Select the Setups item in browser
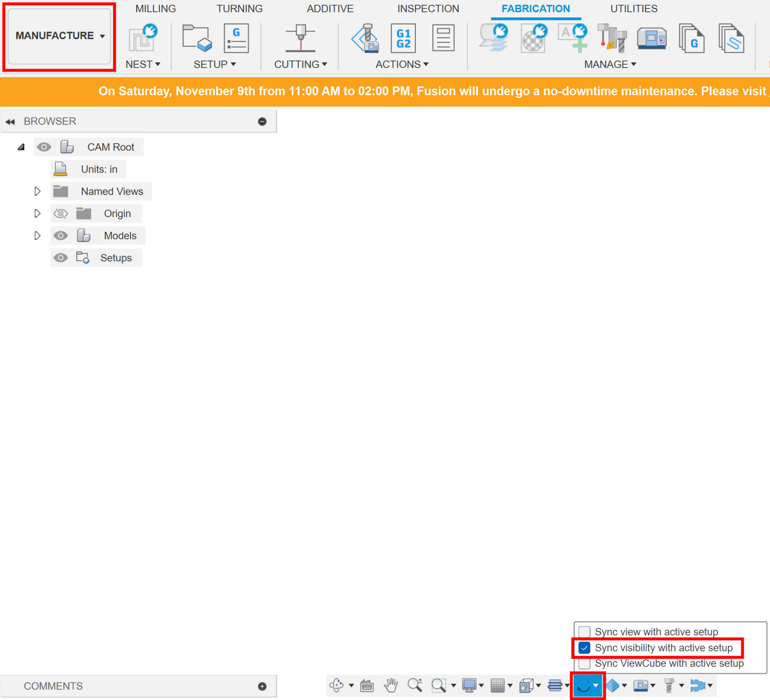 click(x=116, y=258)
